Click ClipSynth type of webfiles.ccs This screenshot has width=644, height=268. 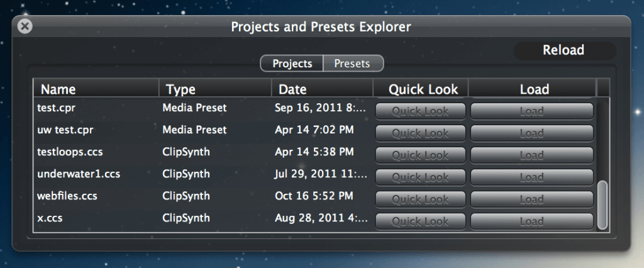click(x=186, y=196)
